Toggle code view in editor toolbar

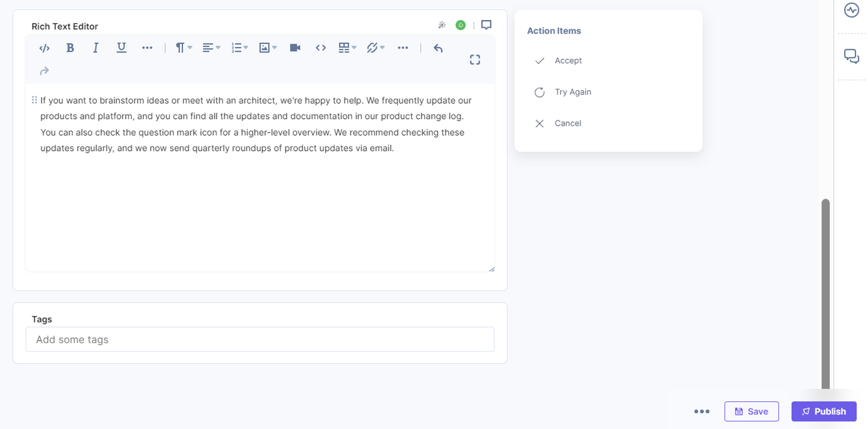coord(45,48)
